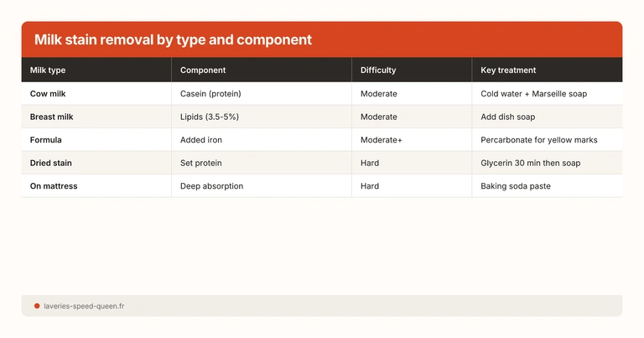Open the laveries-speed-queen.fr link
The image size is (644, 338).
(x=84, y=306)
